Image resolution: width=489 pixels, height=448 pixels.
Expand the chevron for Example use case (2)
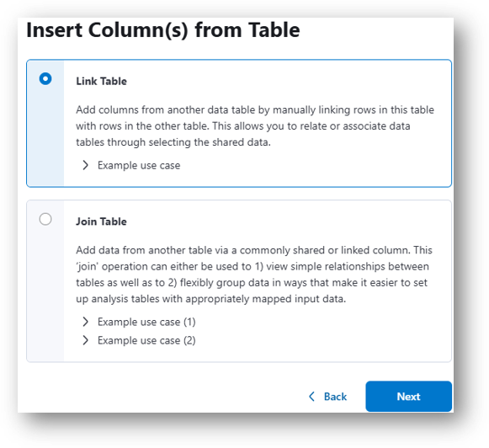tap(86, 340)
